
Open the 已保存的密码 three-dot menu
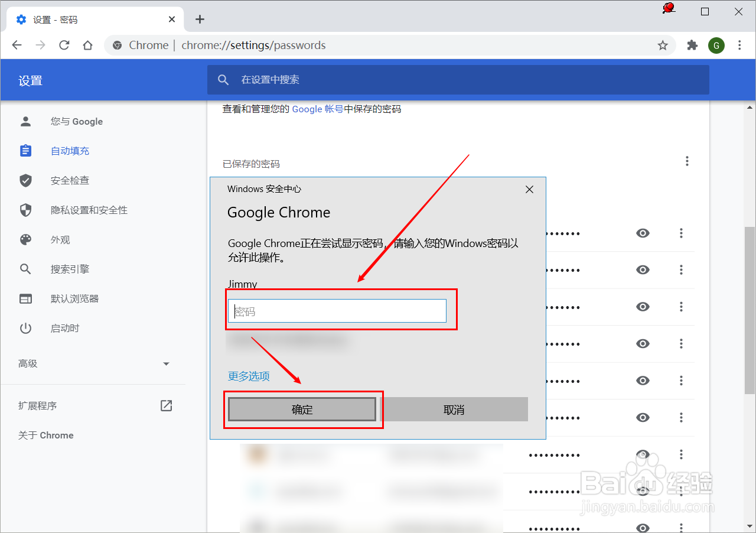pos(687,161)
